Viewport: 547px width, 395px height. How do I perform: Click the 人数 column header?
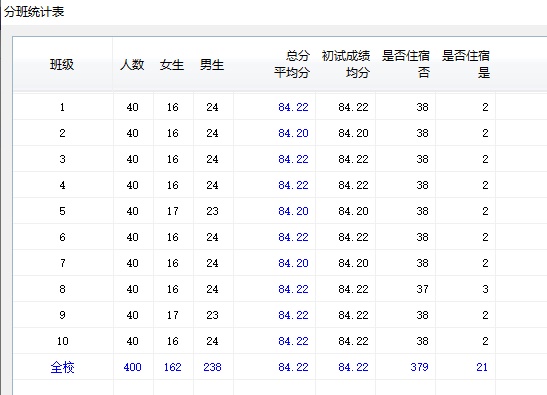(x=132, y=65)
